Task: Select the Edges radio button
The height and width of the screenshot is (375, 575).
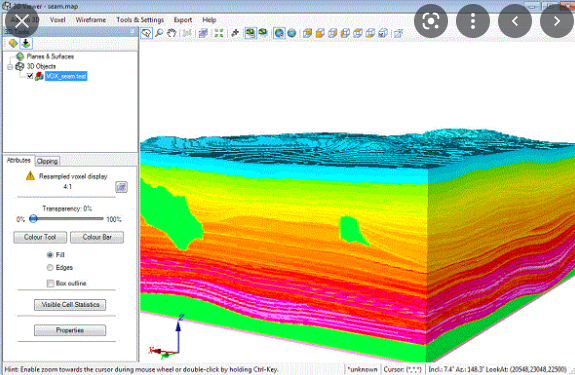Action: pyautogui.click(x=50, y=268)
